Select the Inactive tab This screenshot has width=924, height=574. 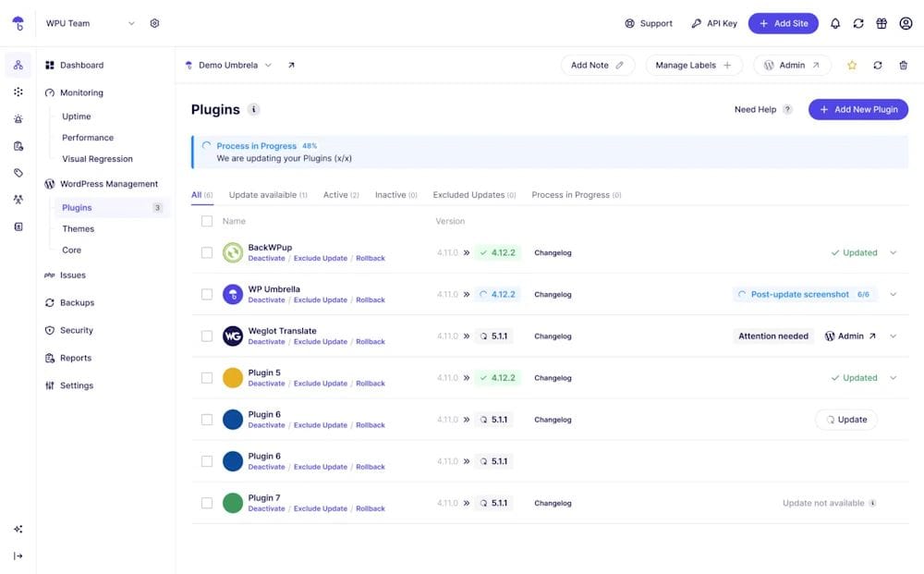point(396,195)
